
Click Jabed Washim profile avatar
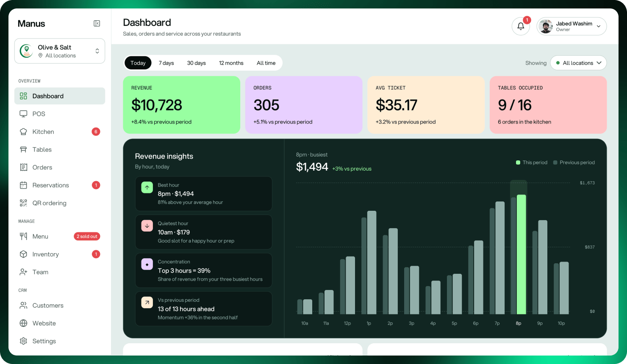point(546,26)
